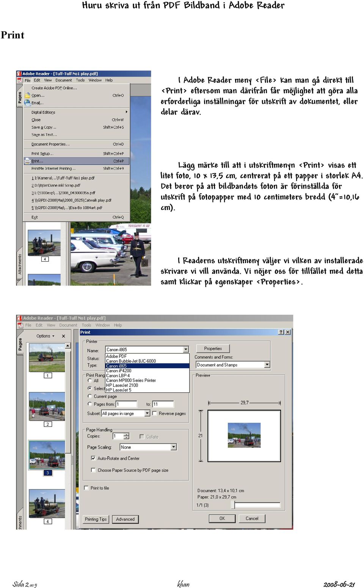Open the Edit menu in the File-menu screenshot
The width and height of the screenshot is (364, 588).
click(37, 80)
